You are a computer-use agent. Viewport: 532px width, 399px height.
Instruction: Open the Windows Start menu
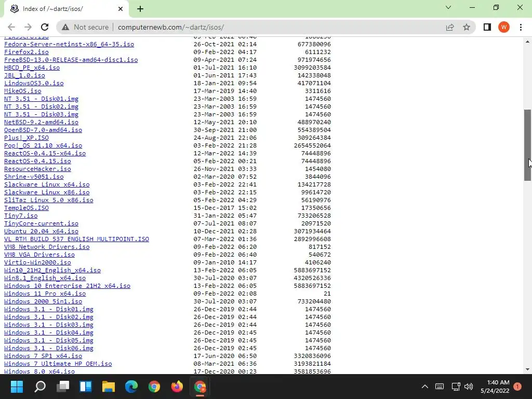pos(17,387)
